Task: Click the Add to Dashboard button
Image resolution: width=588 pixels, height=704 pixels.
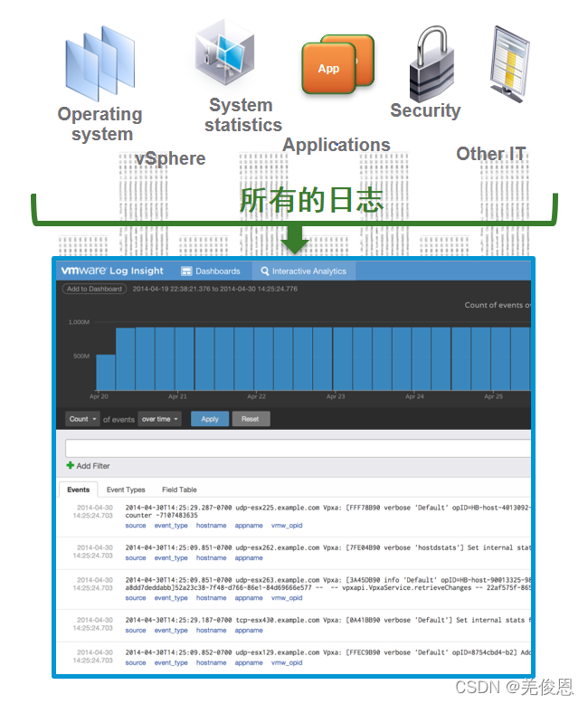Action: [x=94, y=289]
